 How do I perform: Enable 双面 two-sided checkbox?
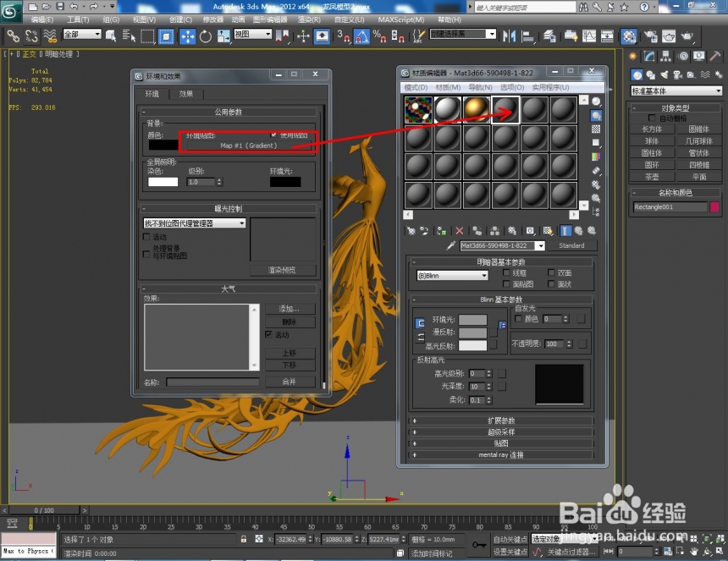[551, 272]
